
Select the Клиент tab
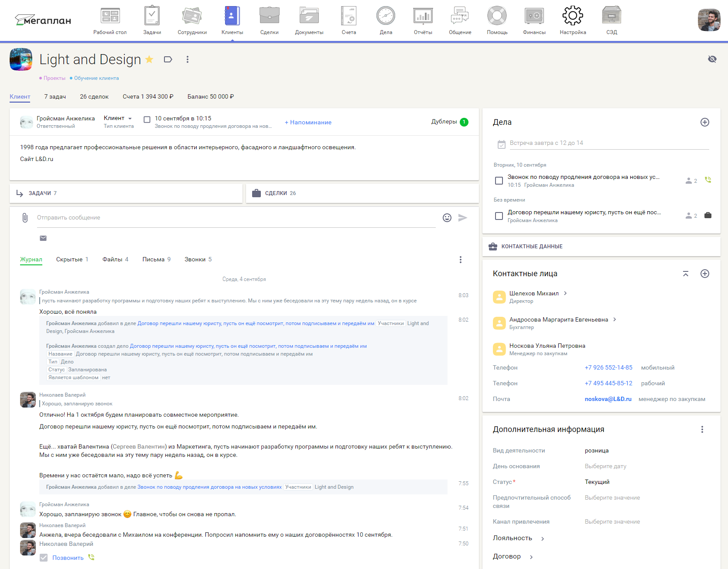pyautogui.click(x=20, y=96)
